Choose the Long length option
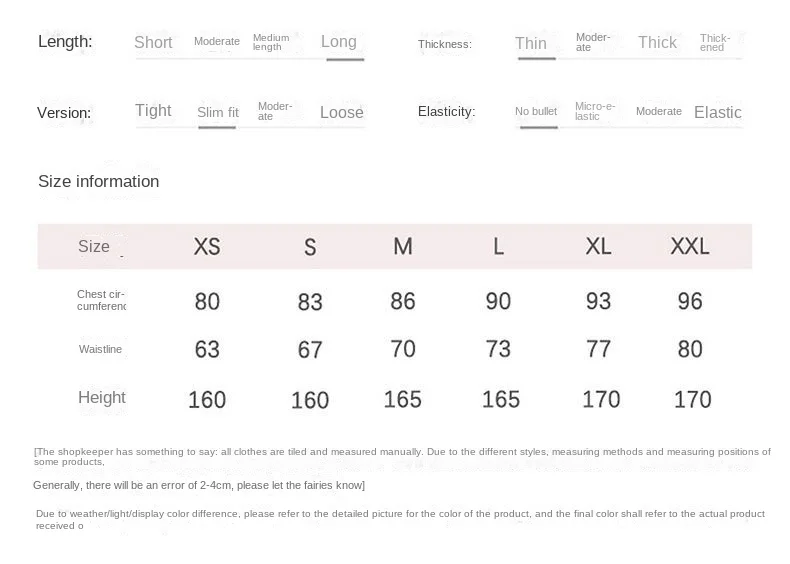This screenshot has width=790, height=564. point(339,42)
